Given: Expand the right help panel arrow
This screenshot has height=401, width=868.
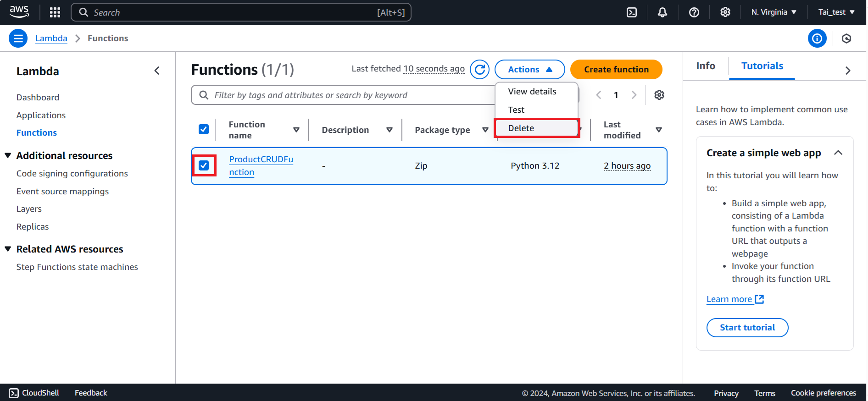Looking at the screenshot, I should pos(848,71).
